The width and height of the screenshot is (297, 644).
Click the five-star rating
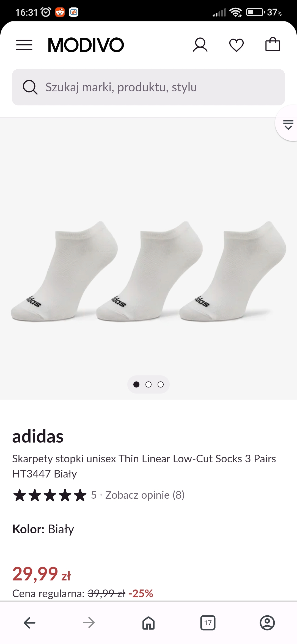(x=50, y=495)
